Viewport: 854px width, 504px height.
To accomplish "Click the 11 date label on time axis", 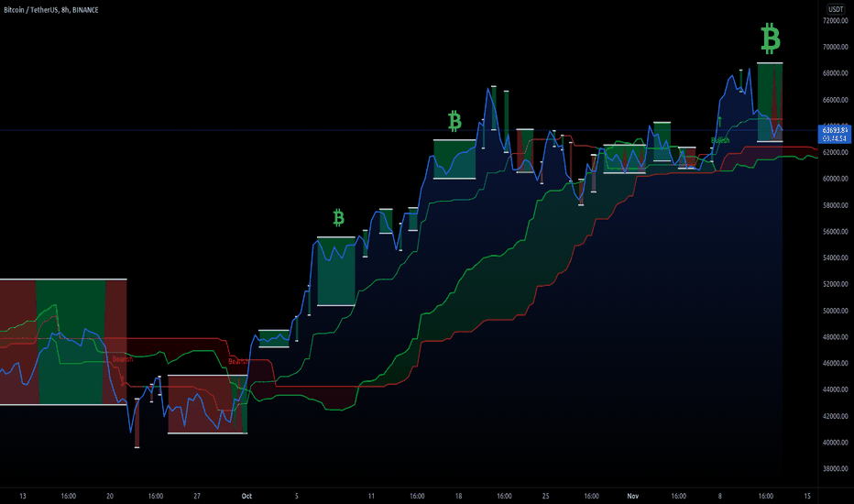I will pyautogui.click(x=371, y=496).
